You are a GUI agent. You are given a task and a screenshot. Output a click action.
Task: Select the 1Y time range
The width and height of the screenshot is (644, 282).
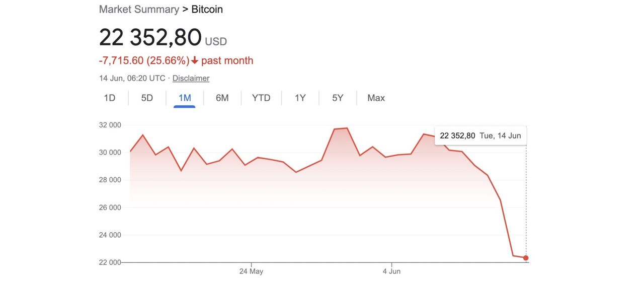(300, 98)
